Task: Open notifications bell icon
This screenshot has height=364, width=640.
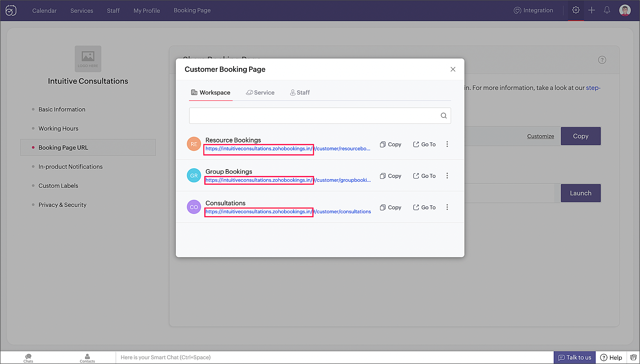Action: [607, 10]
